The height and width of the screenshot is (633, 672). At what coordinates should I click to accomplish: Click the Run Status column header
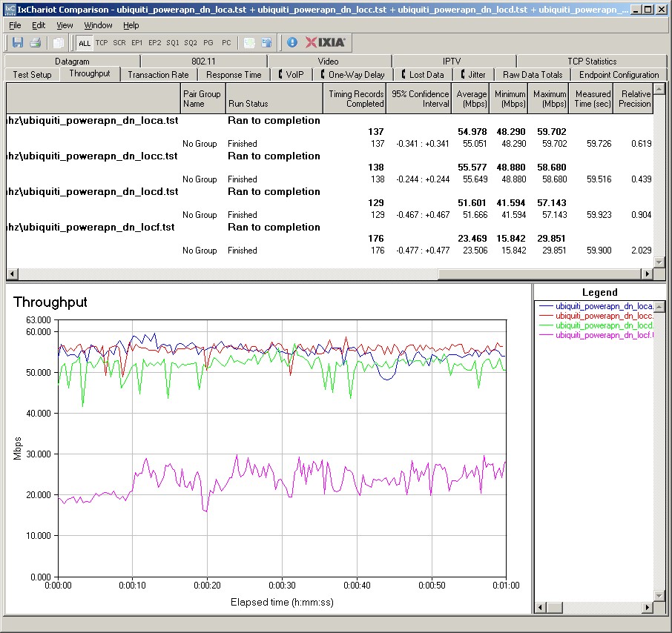tap(274, 99)
